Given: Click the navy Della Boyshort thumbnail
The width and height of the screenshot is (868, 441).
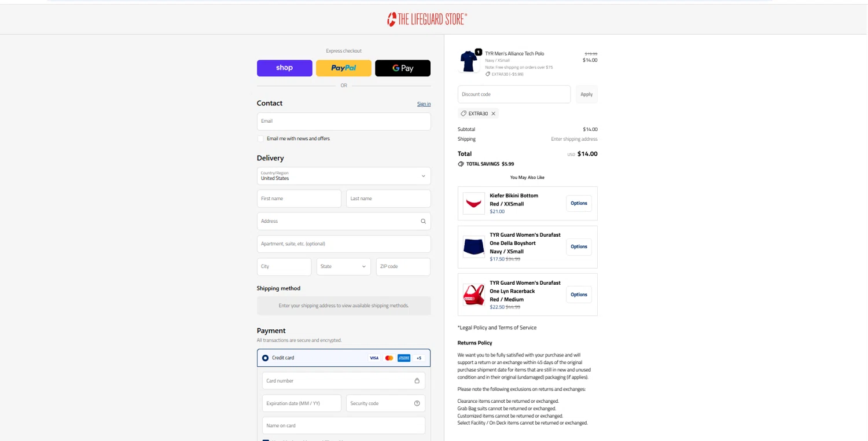Looking at the screenshot, I should pos(474,247).
